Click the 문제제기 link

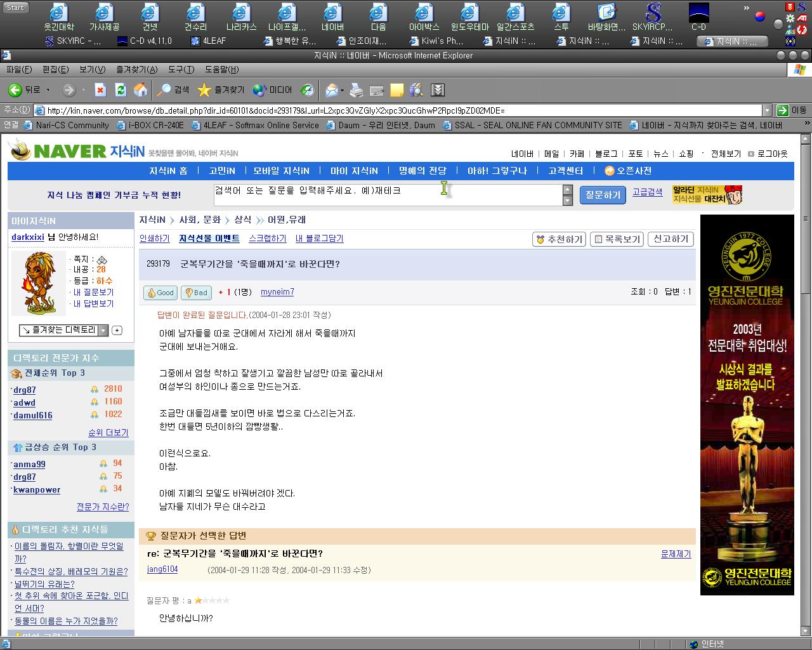[x=676, y=554]
